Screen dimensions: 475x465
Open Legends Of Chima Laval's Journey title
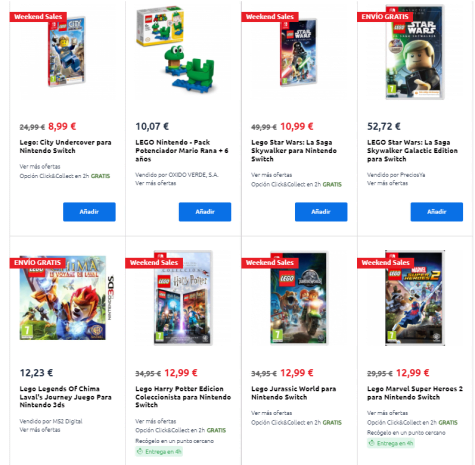[x=65, y=397]
